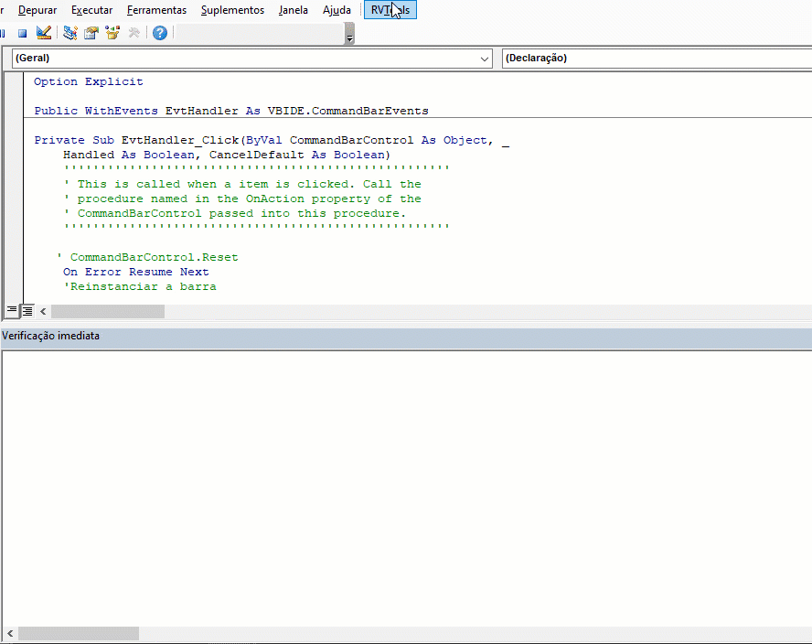Open the Executar menu

pyautogui.click(x=91, y=9)
